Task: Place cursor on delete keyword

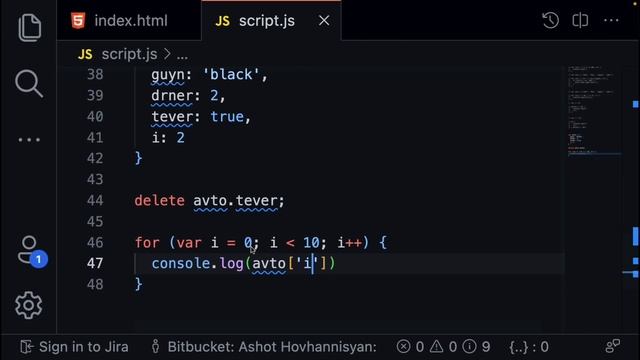Action: tap(160, 200)
